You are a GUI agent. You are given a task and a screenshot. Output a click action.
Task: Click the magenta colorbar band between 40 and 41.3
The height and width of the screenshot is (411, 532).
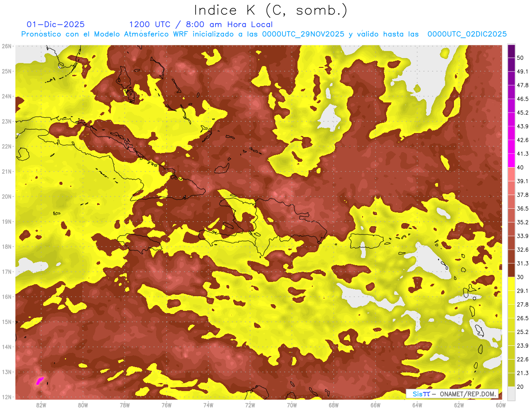click(x=511, y=160)
